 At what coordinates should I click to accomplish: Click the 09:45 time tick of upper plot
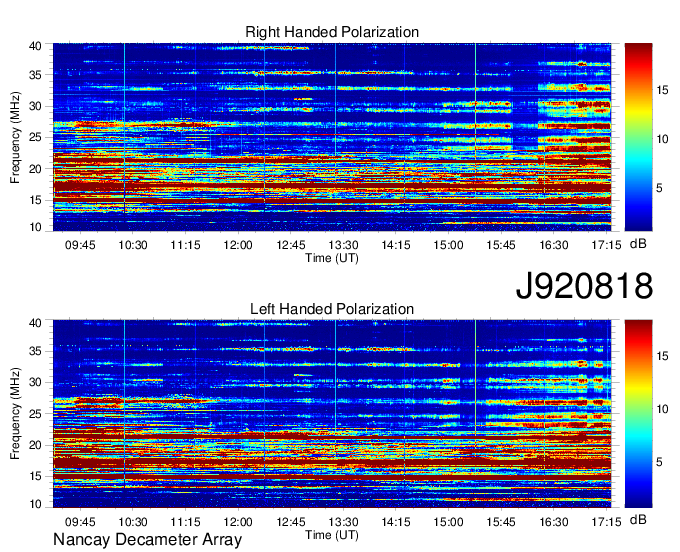[x=80, y=245]
